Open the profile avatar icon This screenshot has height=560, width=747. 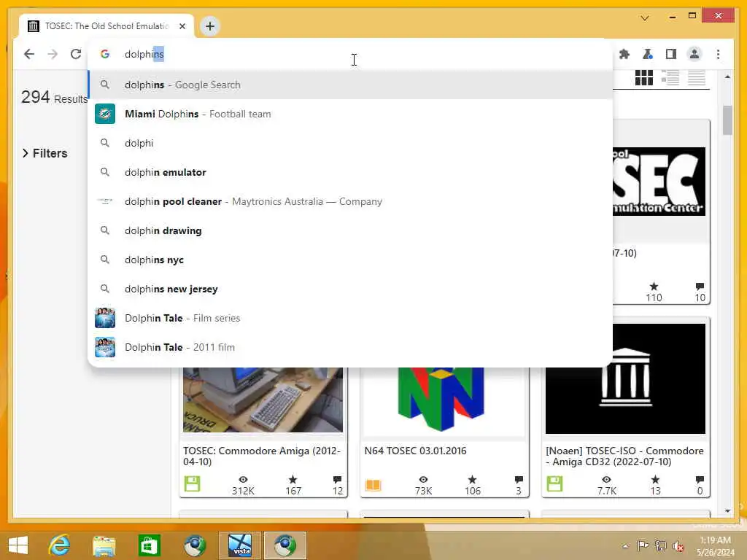pyautogui.click(x=694, y=54)
